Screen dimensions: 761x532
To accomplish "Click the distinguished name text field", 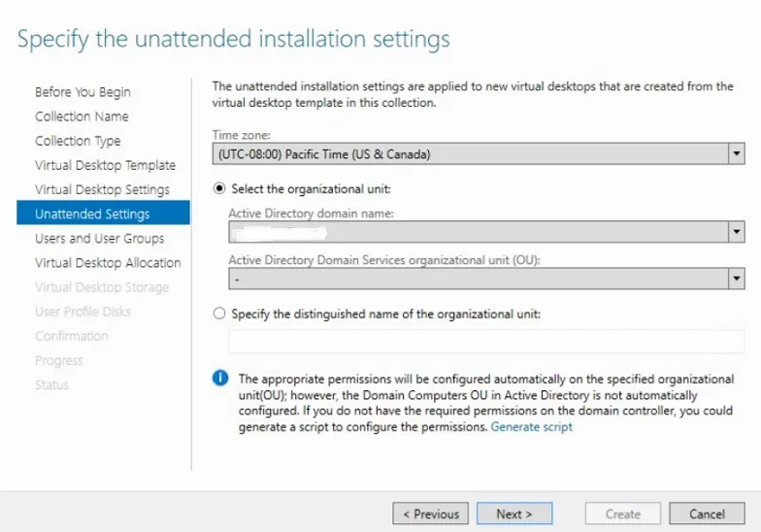I will (485, 342).
